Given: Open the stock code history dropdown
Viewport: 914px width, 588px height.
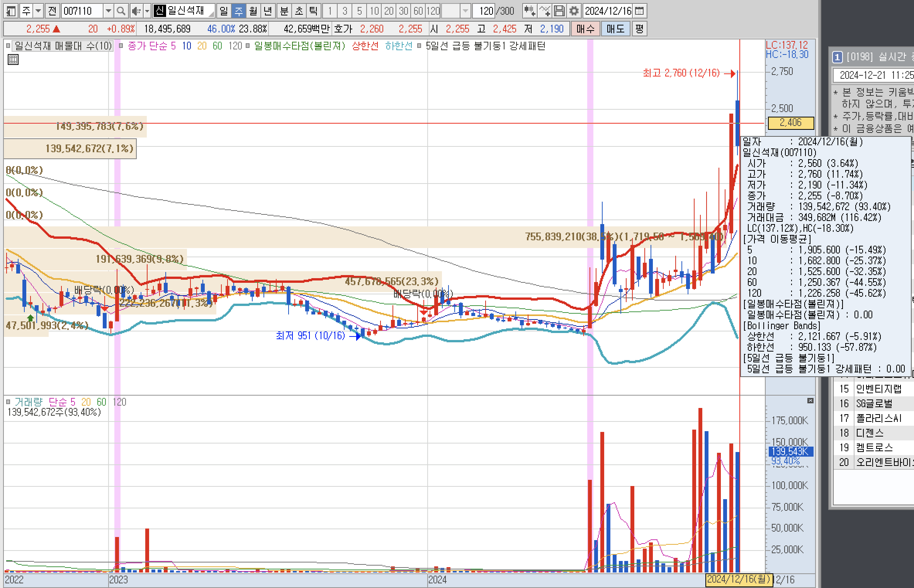Looking at the screenshot, I should pos(109,11).
